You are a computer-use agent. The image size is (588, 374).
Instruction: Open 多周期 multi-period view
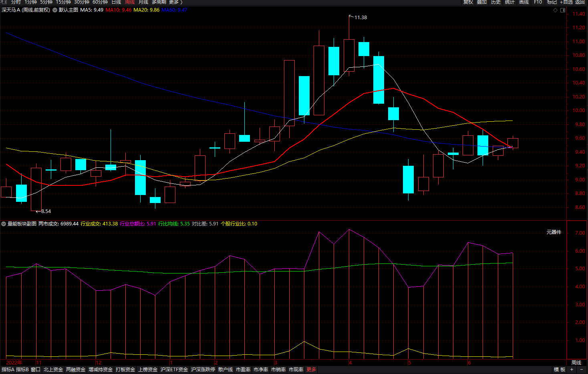pyautogui.click(x=159, y=2)
